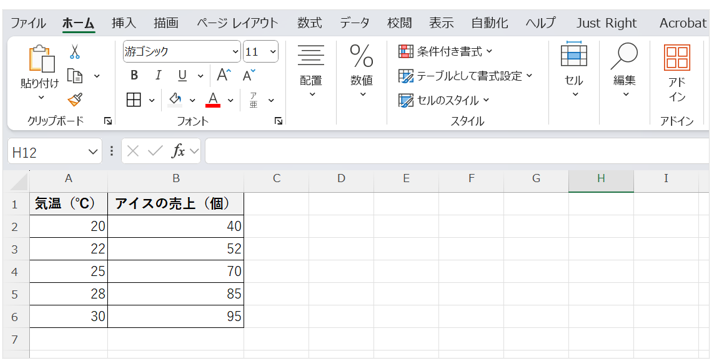Screen dimensions: 716x363
Task: Toggle bold formatting with B
Action: 134,75
